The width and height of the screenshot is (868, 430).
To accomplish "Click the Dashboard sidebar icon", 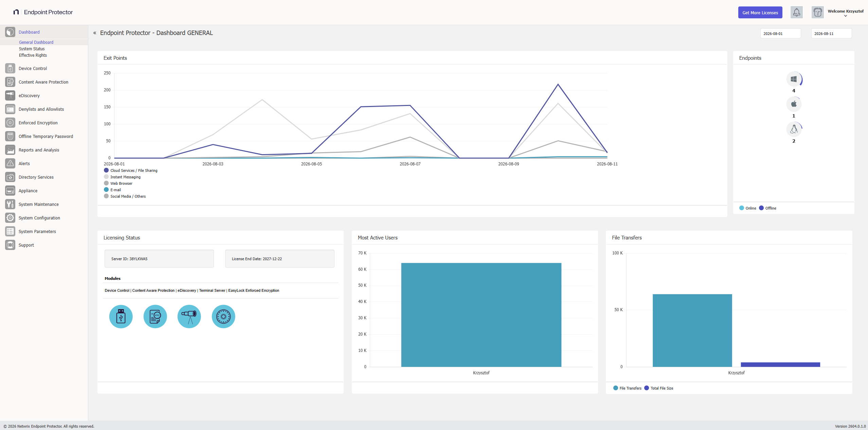I will (10, 32).
